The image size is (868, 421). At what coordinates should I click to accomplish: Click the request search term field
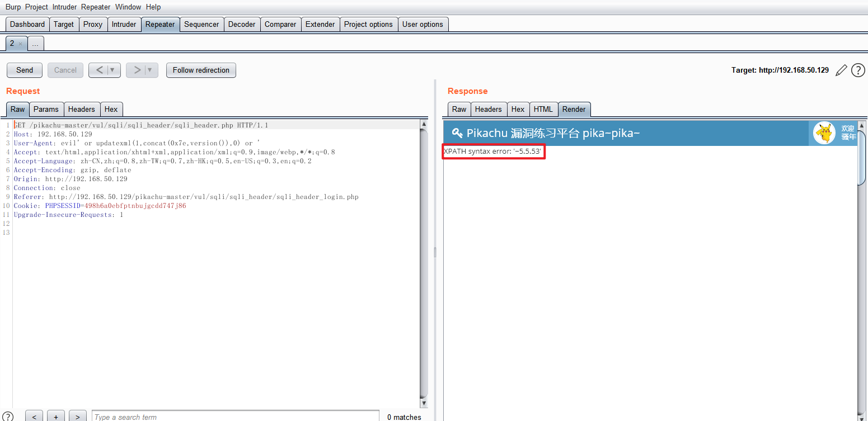click(236, 417)
